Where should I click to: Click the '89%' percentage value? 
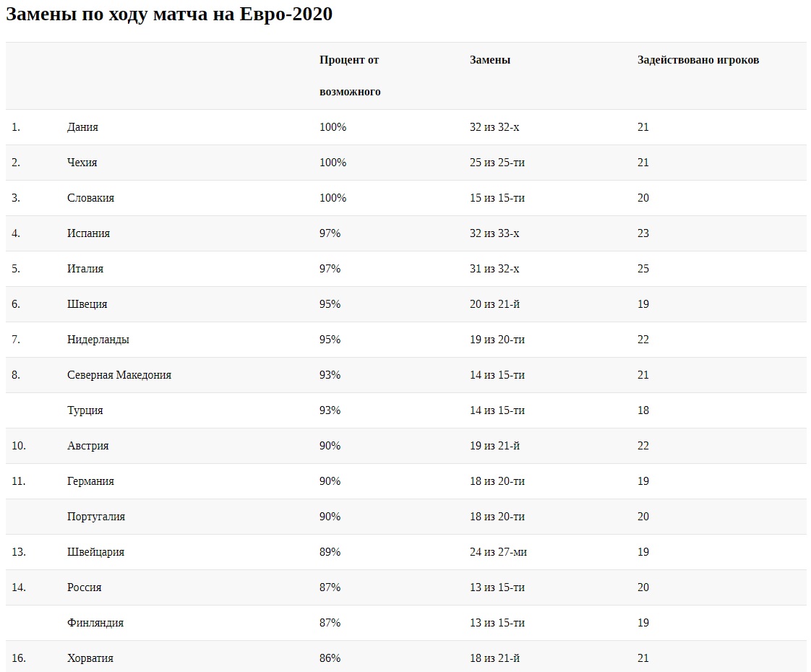(x=330, y=552)
